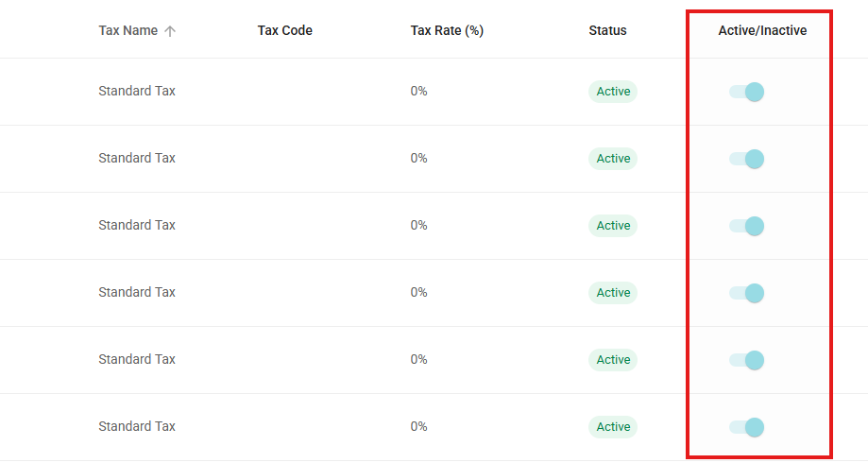Viewport: 868px width, 463px height.
Task: Click the Active badge in the first row
Action: click(x=613, y=92)
